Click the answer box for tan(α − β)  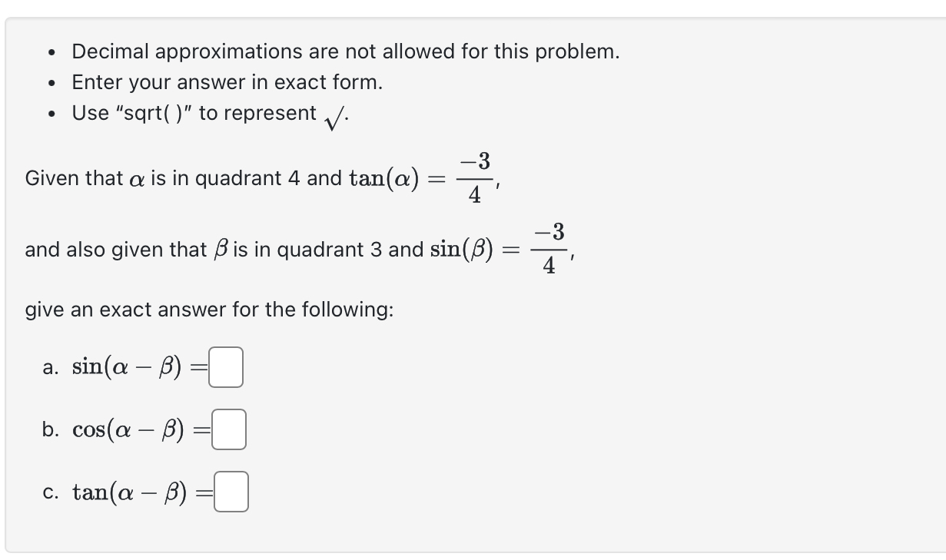(x=233, y=492)
